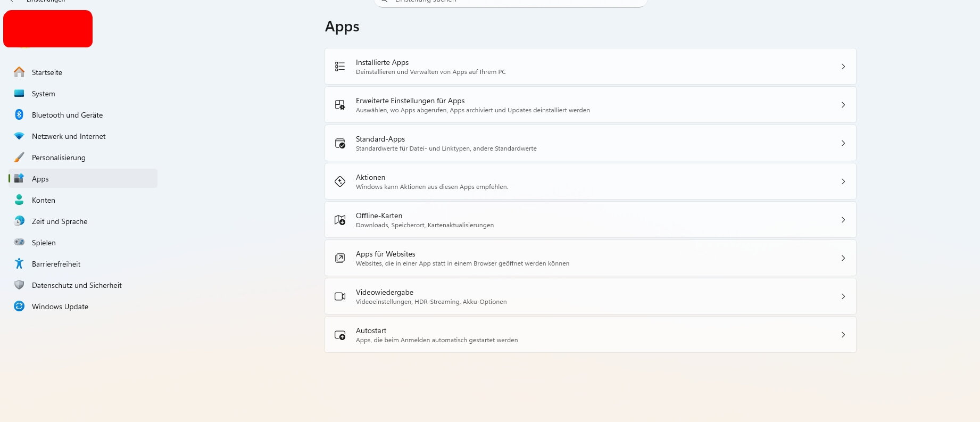980x422 pixels.
Task: Click the Videowiedergabe camera icon
Action: (340, 296)
